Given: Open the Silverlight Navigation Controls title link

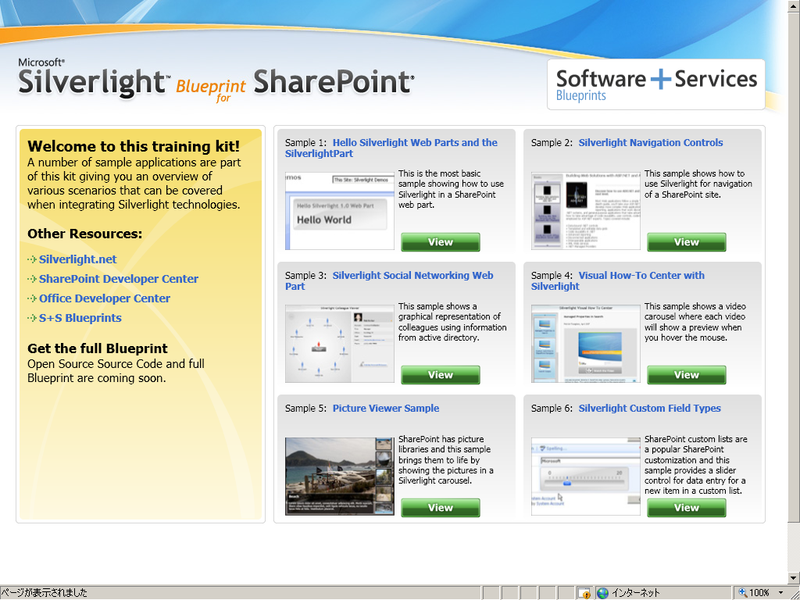Looking at the screenshot, I should point(651,143).
